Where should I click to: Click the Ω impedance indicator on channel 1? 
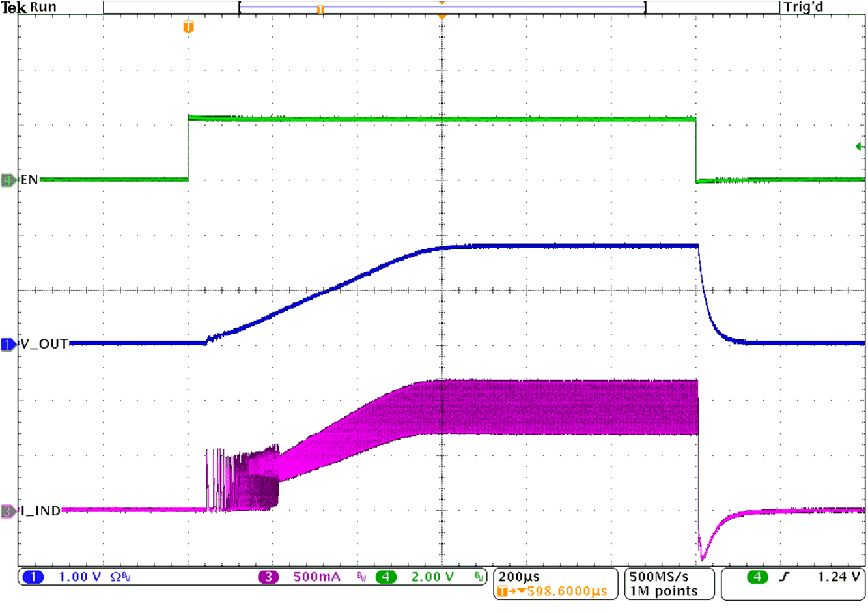pyautogui.click(x=115, y=576)
